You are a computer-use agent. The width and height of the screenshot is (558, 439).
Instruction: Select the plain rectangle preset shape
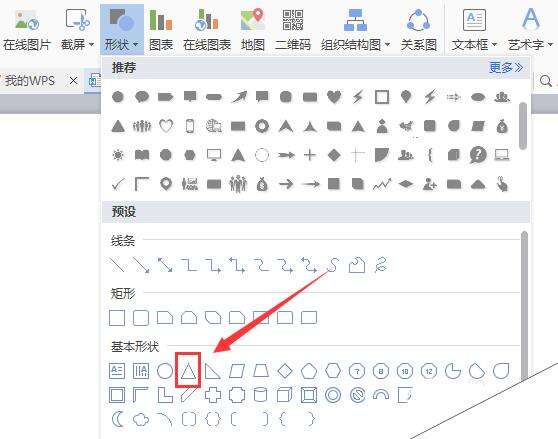pos(117,318)
